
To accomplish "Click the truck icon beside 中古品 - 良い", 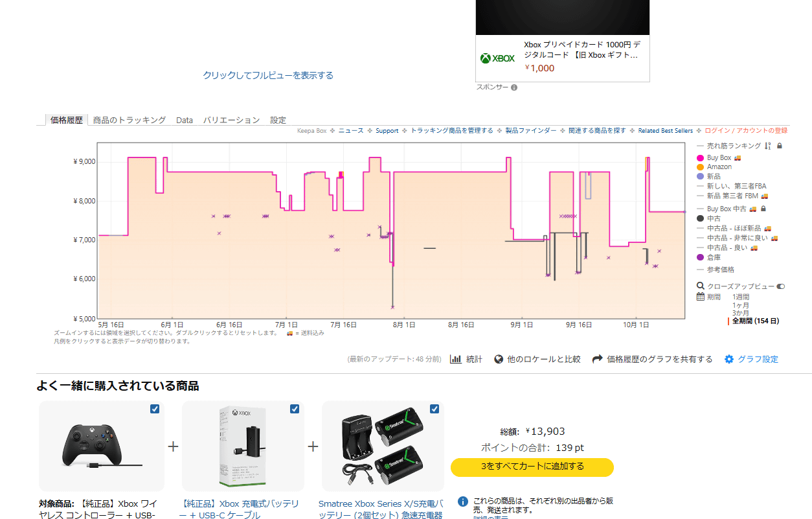I will pos(754,248).
